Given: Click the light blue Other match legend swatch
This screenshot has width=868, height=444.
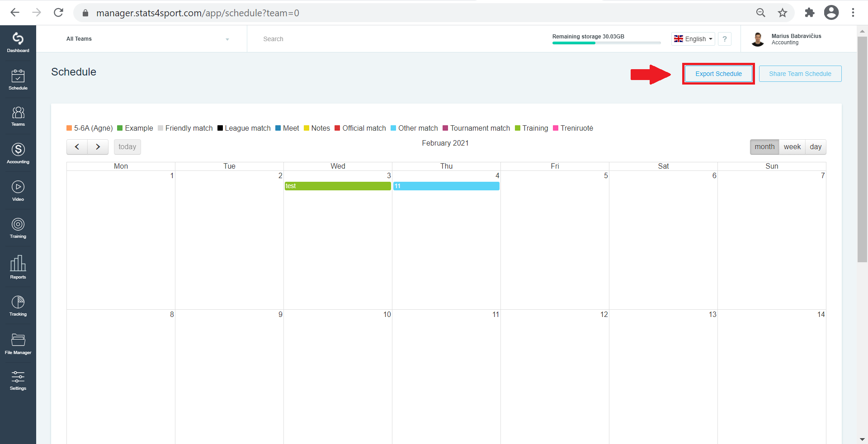Looking at the screenshot, I should pos(393,128).
